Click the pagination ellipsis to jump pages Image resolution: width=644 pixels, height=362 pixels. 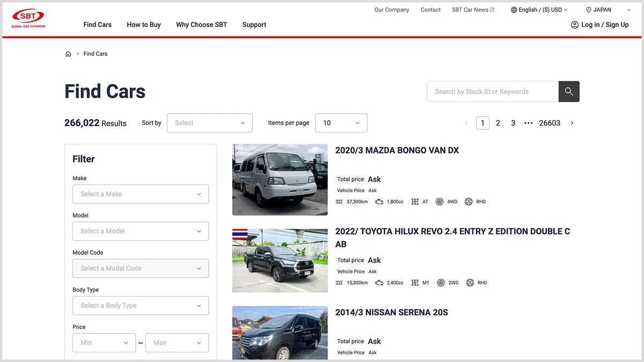tap(529, 123)
